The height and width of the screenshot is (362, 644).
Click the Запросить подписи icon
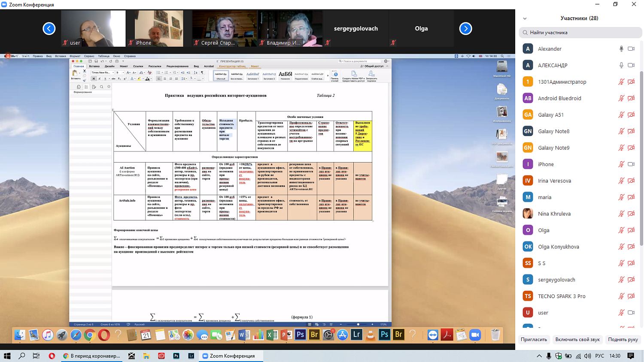371,76
